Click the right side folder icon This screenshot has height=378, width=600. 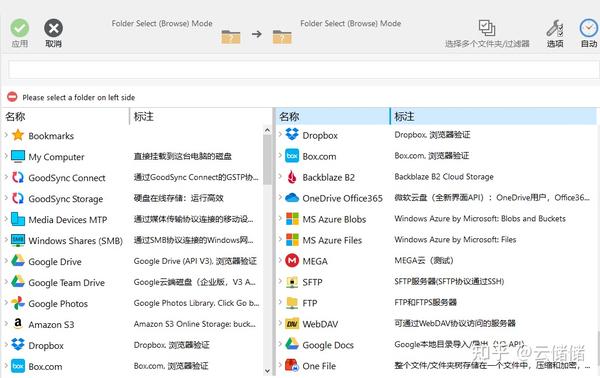[x=282, y=36]
